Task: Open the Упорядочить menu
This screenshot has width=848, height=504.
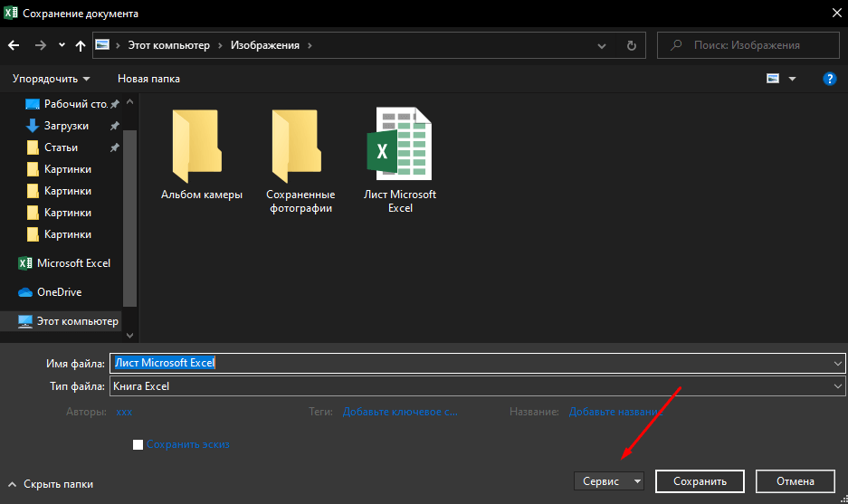Action: [51, 79]
